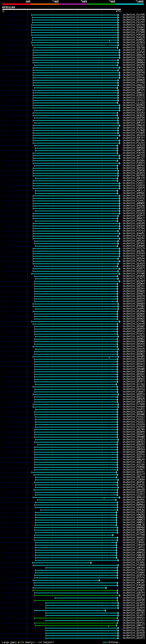Select the UniRef100_P31333 label
This screenshot has width=146, height=644.
pos(133,143)
